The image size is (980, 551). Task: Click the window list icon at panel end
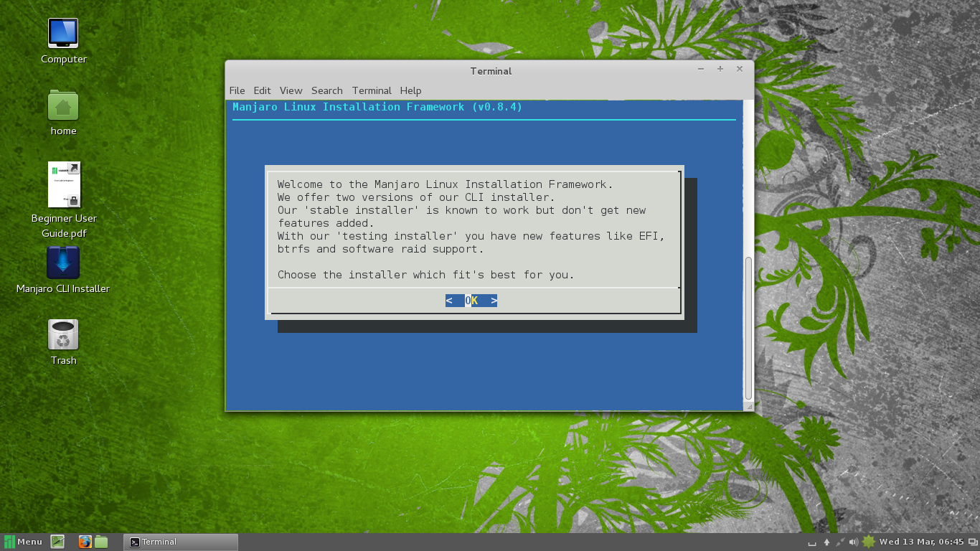click(x=972, y=542)
